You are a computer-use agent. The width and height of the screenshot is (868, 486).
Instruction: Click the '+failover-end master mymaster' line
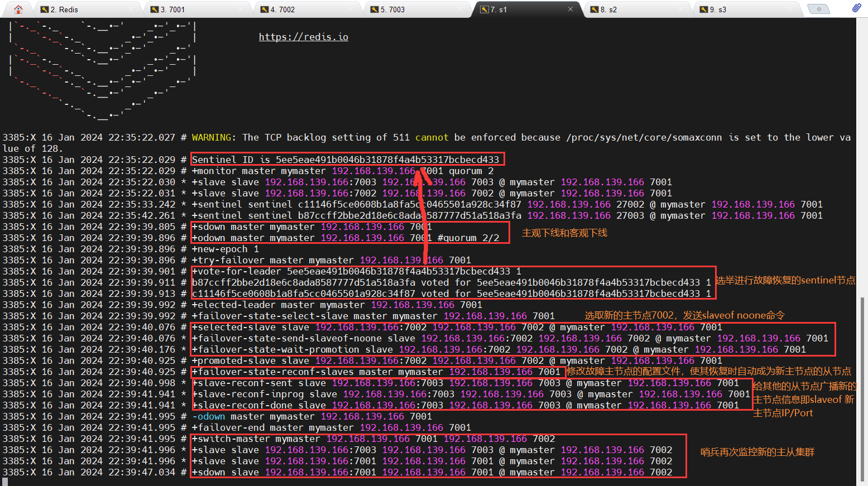(332, 427)
